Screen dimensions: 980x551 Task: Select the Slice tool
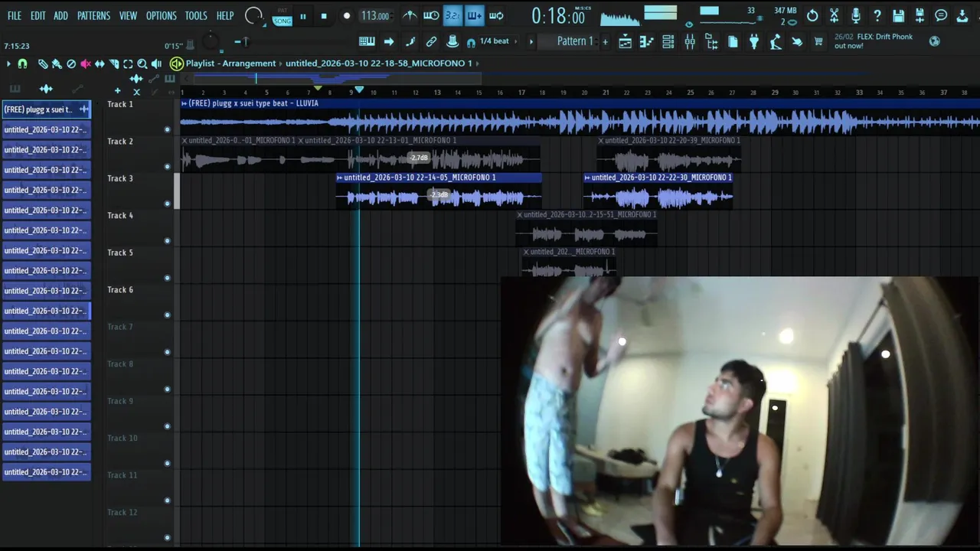tap(114, 64)
